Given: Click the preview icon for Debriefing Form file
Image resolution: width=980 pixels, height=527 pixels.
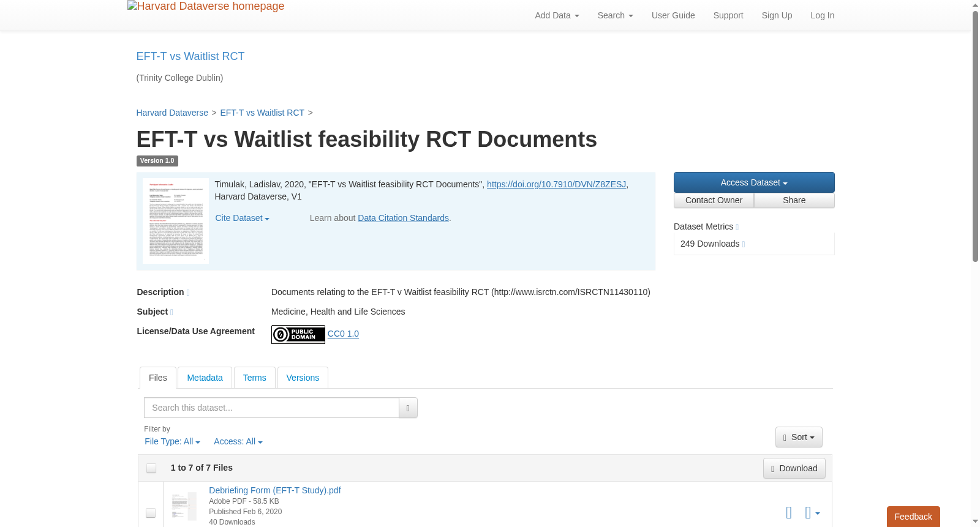Looking at the screenshot, I should click(x=789, y=513).
